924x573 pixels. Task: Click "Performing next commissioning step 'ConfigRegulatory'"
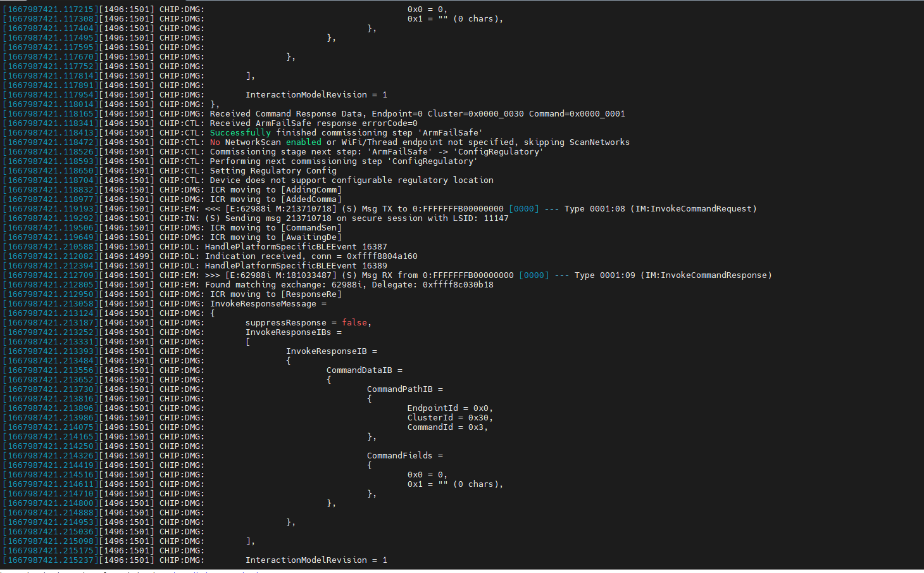[x=344, y=161]
